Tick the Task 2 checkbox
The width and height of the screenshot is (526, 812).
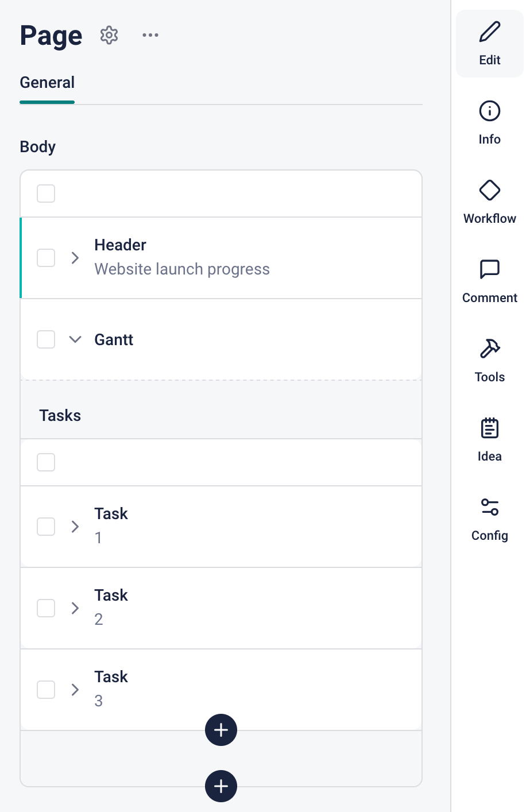coord(46,608)
